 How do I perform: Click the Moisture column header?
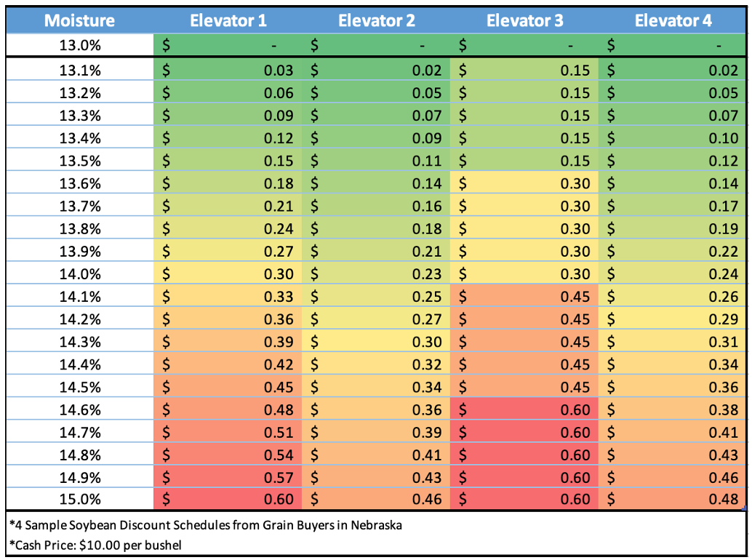pyautogui.click(x=79, y=20)
